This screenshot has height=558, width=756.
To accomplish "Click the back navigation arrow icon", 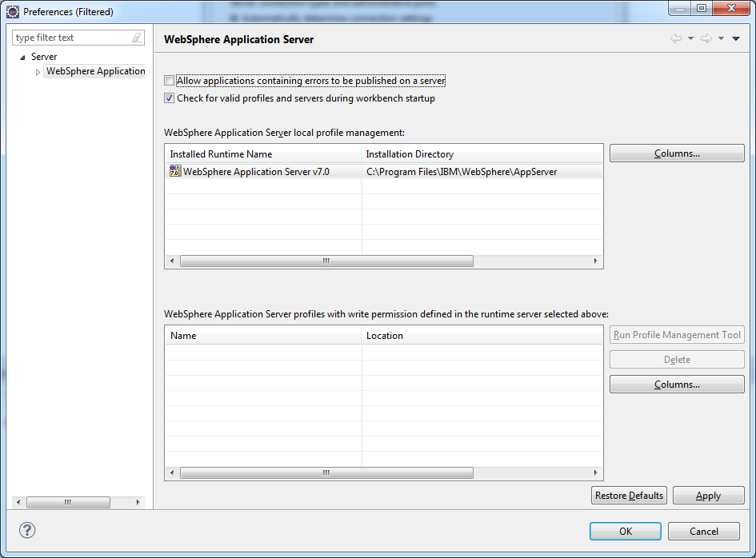I will pos(676,38).
